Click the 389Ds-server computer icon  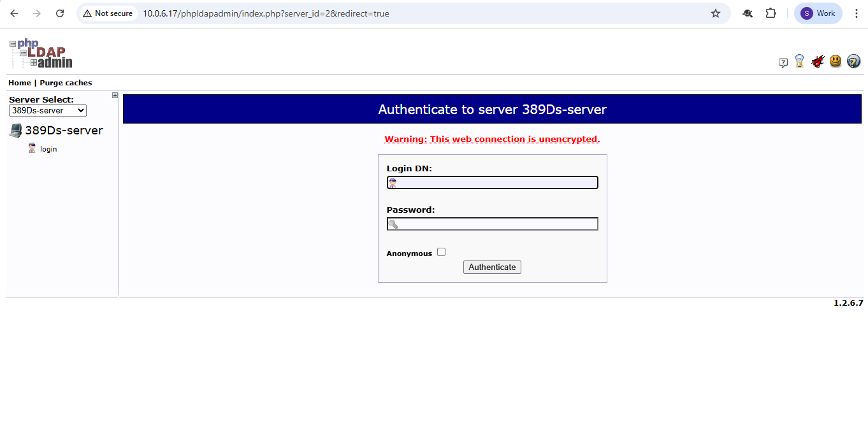click(15, 131)
